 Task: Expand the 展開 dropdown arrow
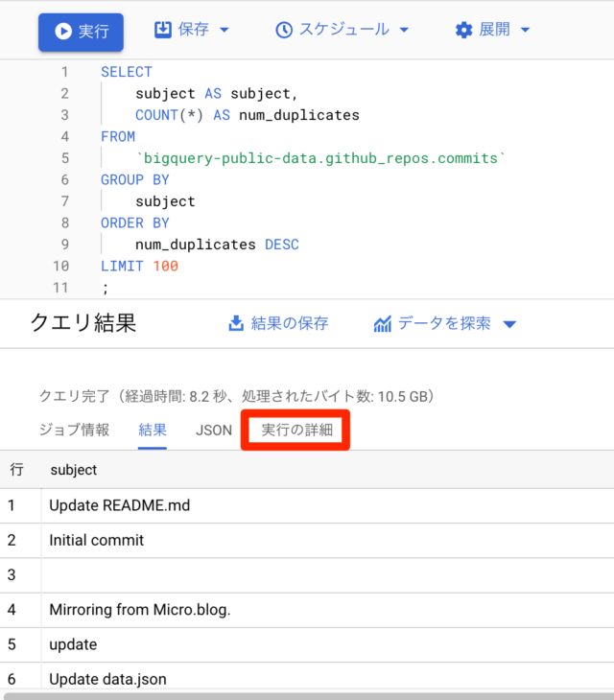(x=526, y=30)
